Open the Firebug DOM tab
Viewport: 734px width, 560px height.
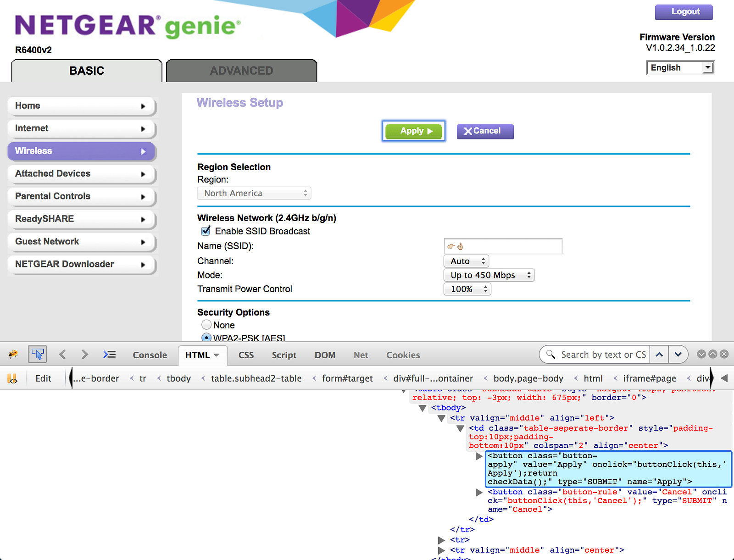(x=325, y=355)
